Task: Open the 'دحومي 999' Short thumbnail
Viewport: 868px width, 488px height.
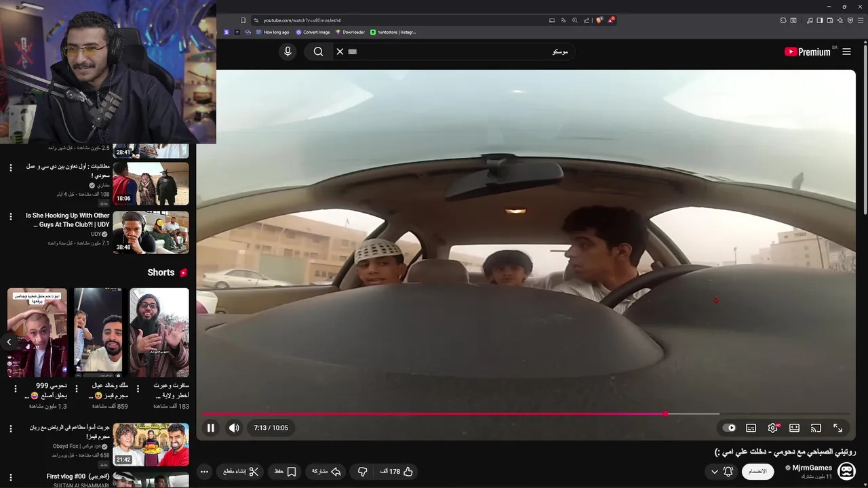Action: click(37, 332)
